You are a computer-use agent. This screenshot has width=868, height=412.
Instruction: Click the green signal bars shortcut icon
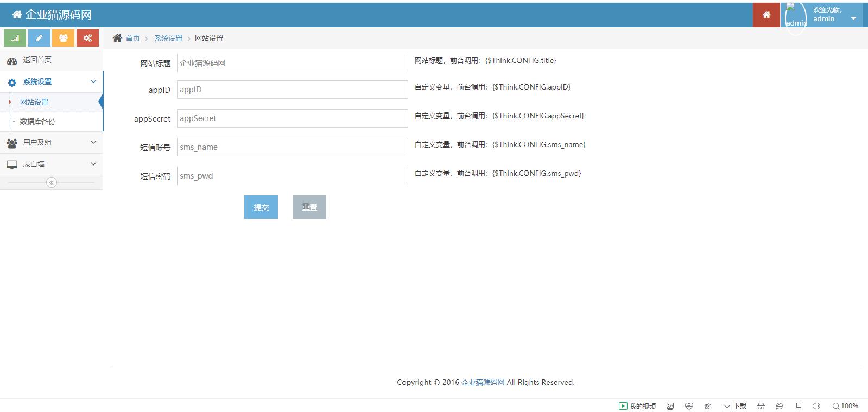tap(15, 38)
